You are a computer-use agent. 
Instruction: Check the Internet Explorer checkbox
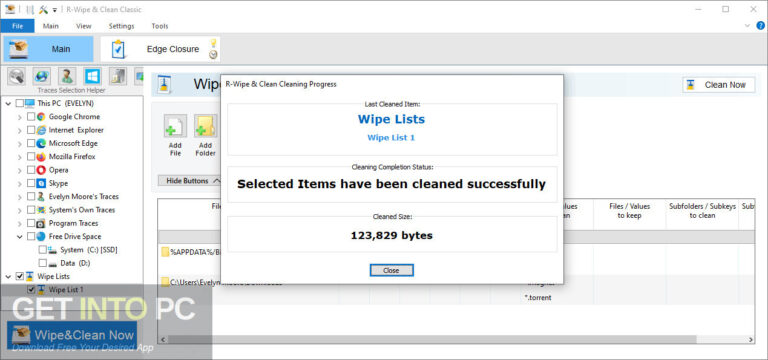point(31,130)
